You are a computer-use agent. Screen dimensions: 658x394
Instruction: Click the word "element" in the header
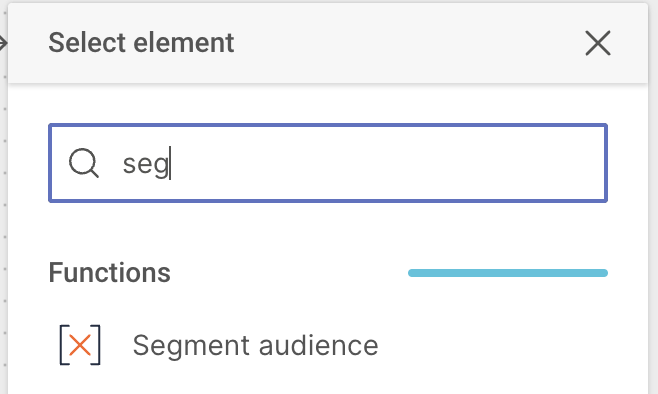pos(184,43)
